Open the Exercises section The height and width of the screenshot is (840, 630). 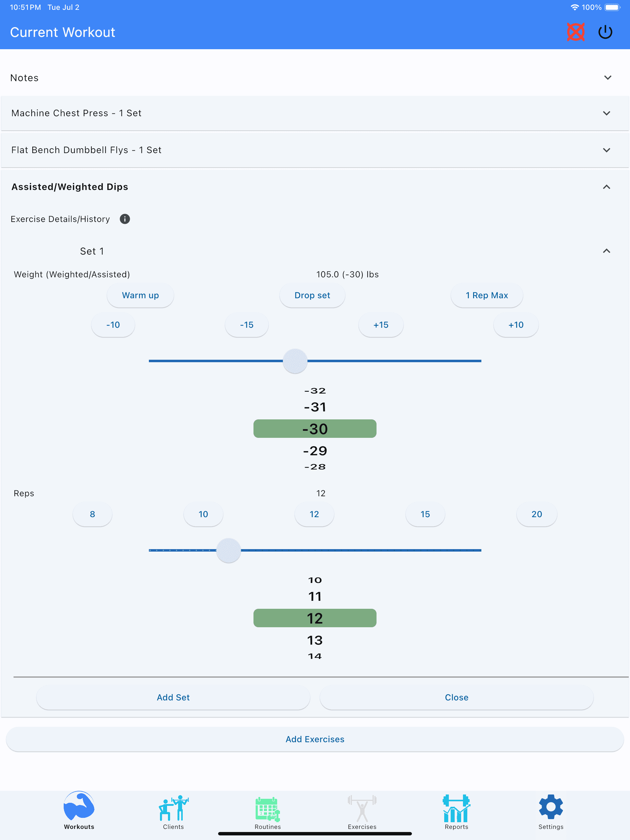(x=362, y=810)
